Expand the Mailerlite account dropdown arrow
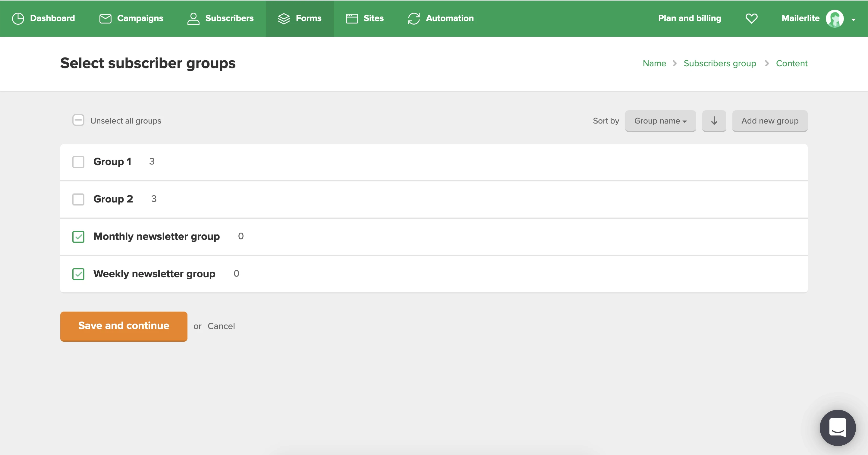The width and height of the screenshot is (868, 455). (x=853, y=20)
